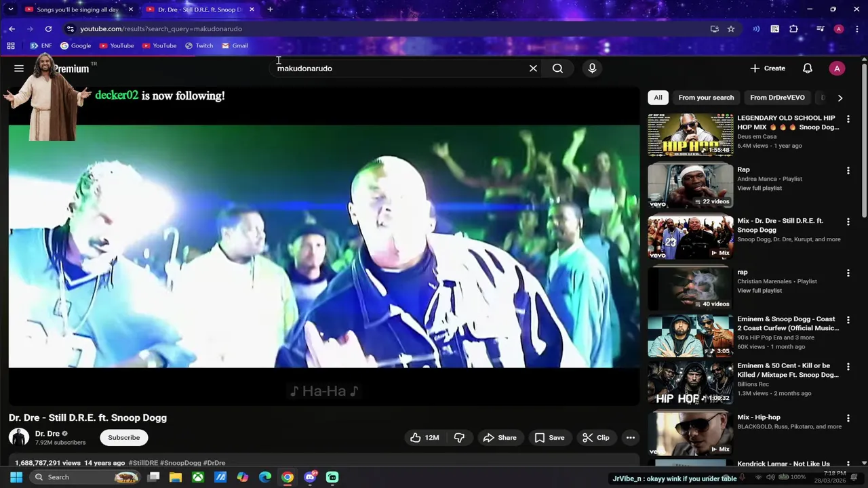Open the Windows Start menu
The image size is (868, 488).
(16, 477)
